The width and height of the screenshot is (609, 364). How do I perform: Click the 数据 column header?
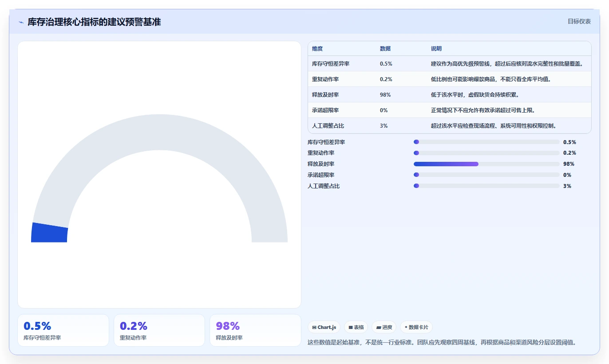[385, 49]
